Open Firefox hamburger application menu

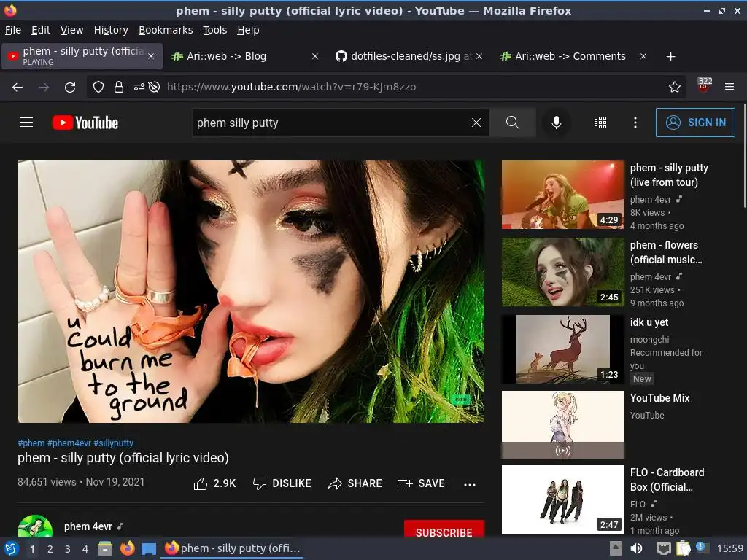coord(729,87)
